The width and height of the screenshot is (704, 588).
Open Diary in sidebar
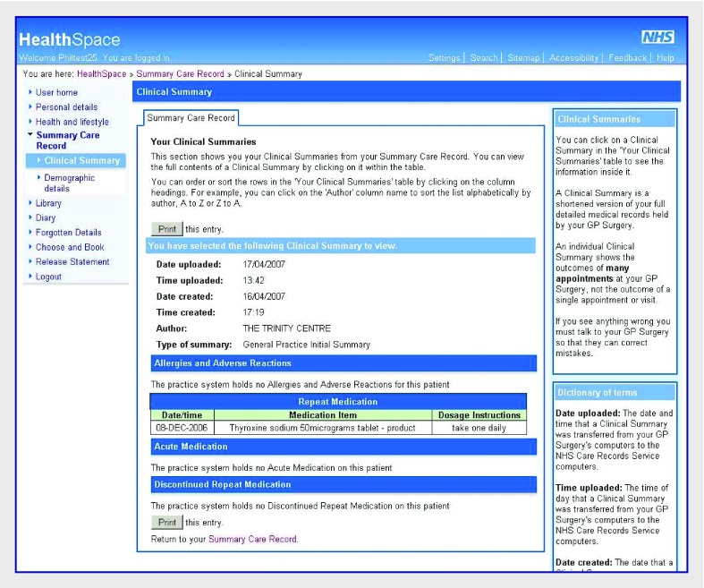(46, 218)
